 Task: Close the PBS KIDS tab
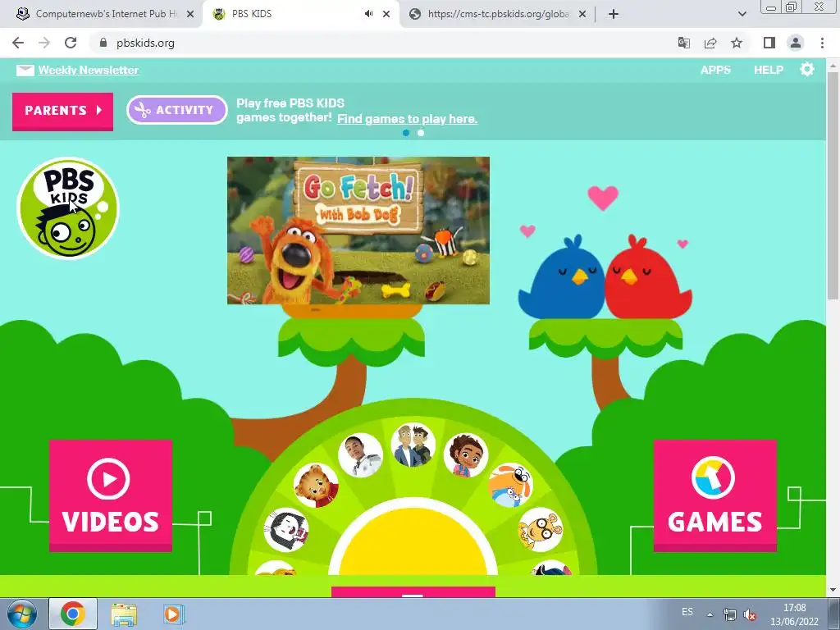(386, 15)
